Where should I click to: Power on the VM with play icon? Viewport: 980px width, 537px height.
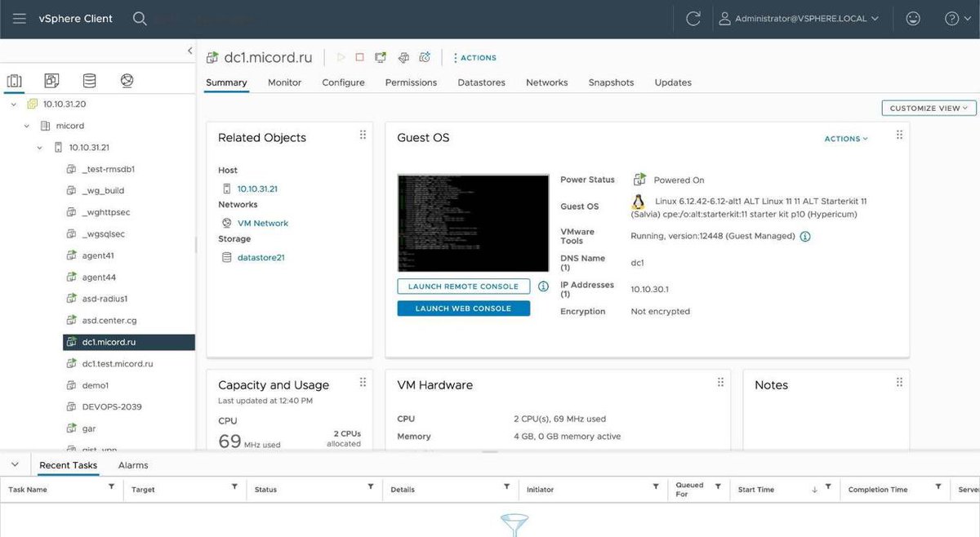(x=341, y=57)
